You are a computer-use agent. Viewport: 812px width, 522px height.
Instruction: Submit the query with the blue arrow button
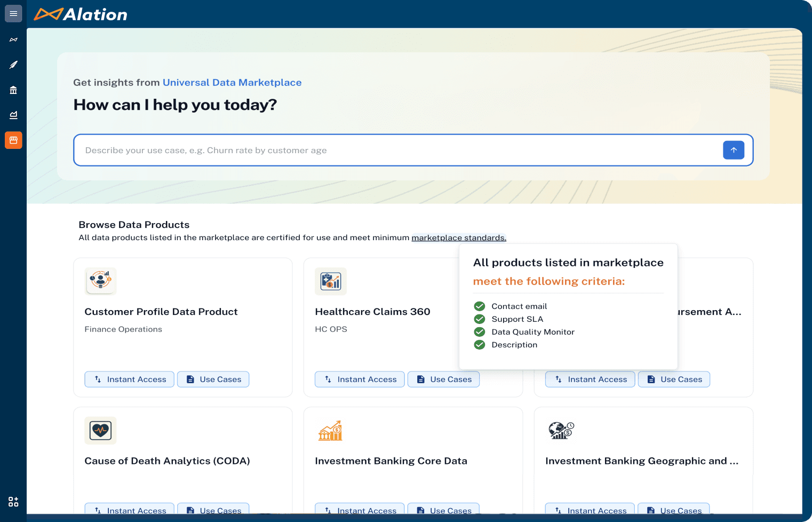[x=733, y=150]
